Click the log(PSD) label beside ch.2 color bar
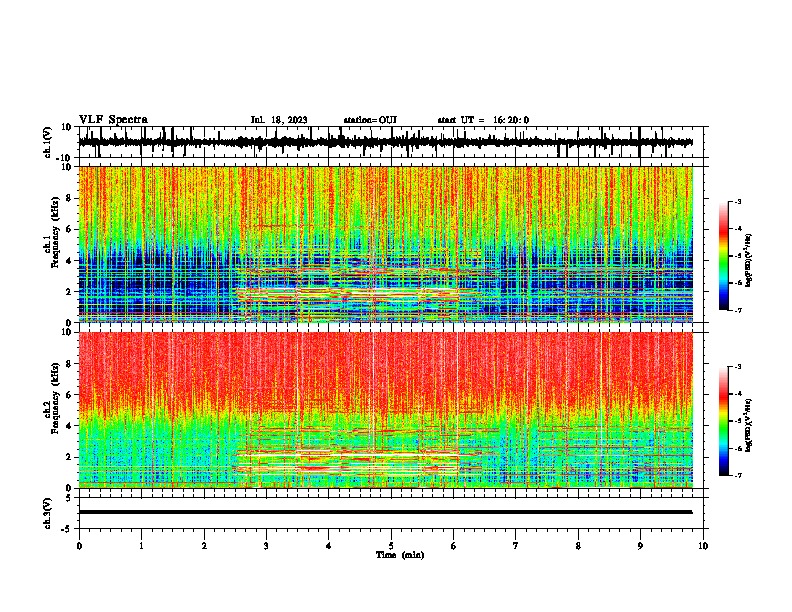 point(748,425)
